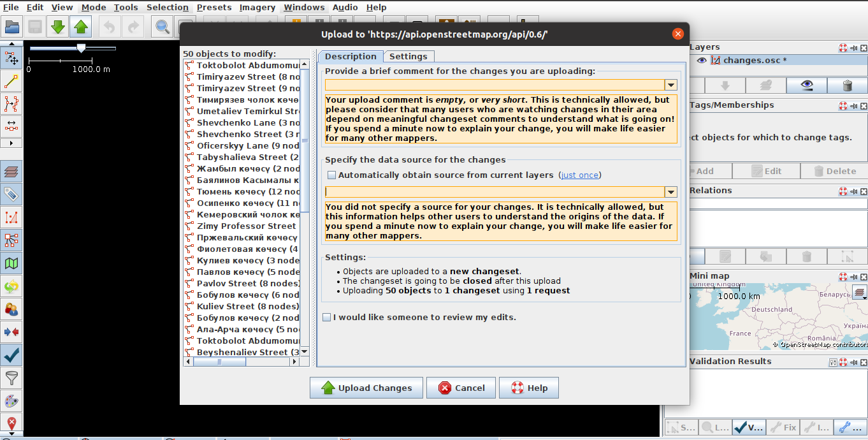Image resolution: width=868 pixels, height=440 pixels.
Task: Toggle the Selection list panel sidebar icon
Action: coord(11,217)
